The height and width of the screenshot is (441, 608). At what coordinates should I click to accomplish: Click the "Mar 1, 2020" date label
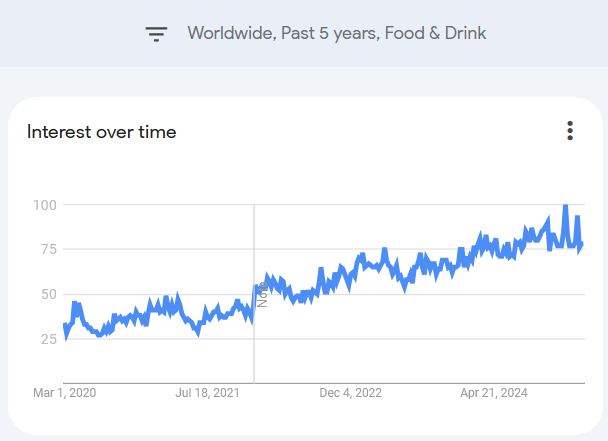coord(64,394)
